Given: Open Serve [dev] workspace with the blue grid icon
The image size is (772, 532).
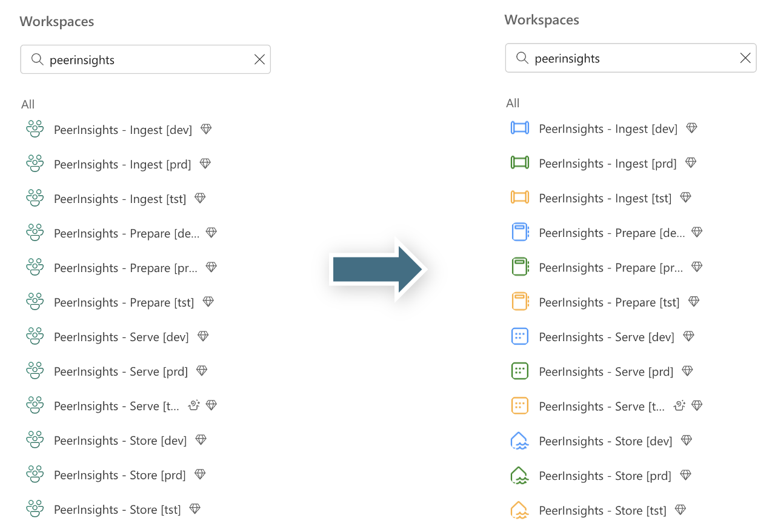Looking at the screenshot, I should pyautogui.click(x=607, y=336).
